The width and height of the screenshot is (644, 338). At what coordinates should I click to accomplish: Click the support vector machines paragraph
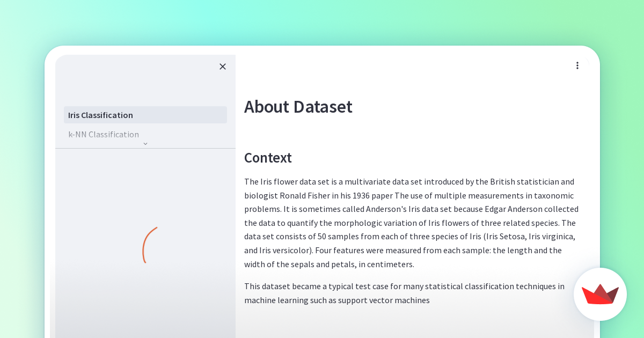click(x=404, y=293)
